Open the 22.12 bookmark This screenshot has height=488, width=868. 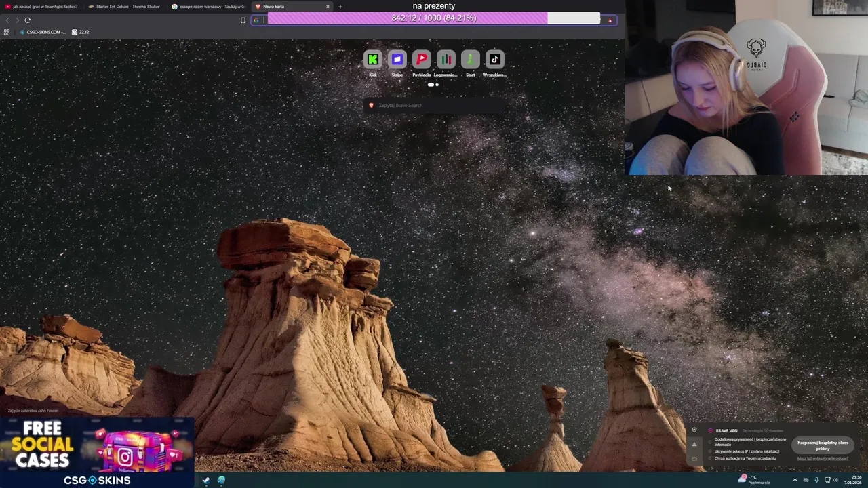(81, 32)
